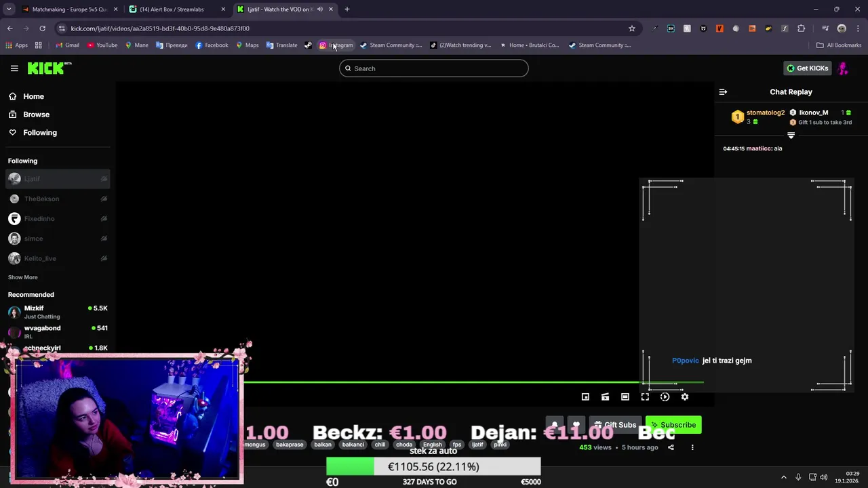Open Mizkif recommended channel

[58, 312]
